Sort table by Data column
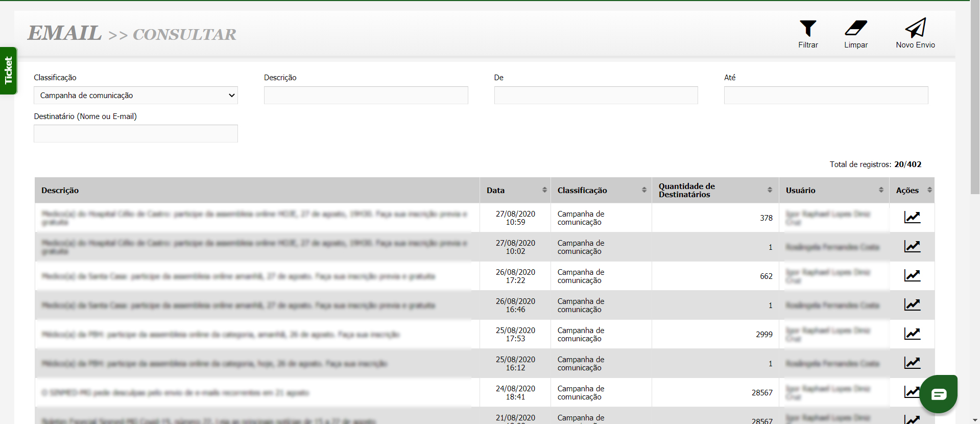Viewport: 980px width, 424px height. [515, 191]
